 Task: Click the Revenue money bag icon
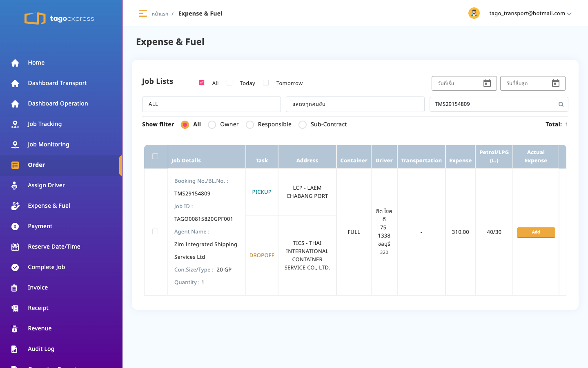point(15,329)
